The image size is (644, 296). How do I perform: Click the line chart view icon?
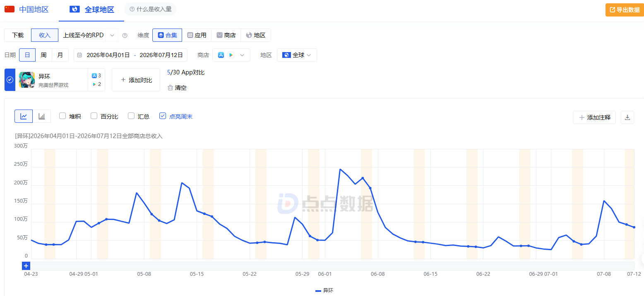(24, 117)
